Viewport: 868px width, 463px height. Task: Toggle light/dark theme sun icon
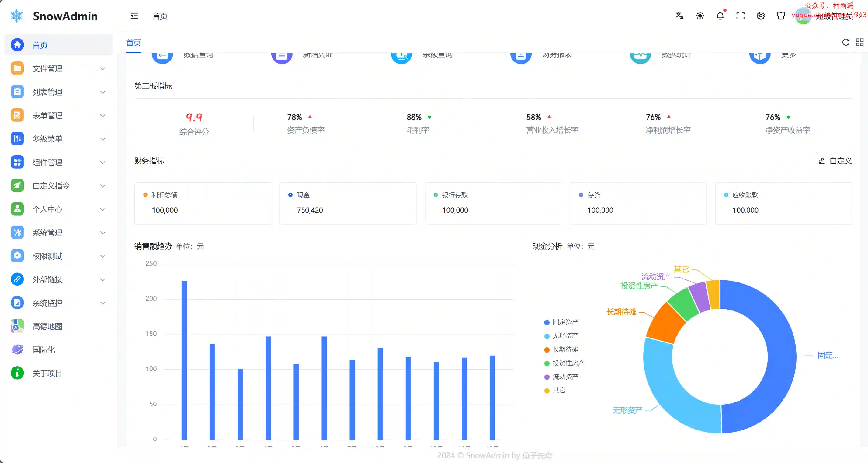pos(700,16)
